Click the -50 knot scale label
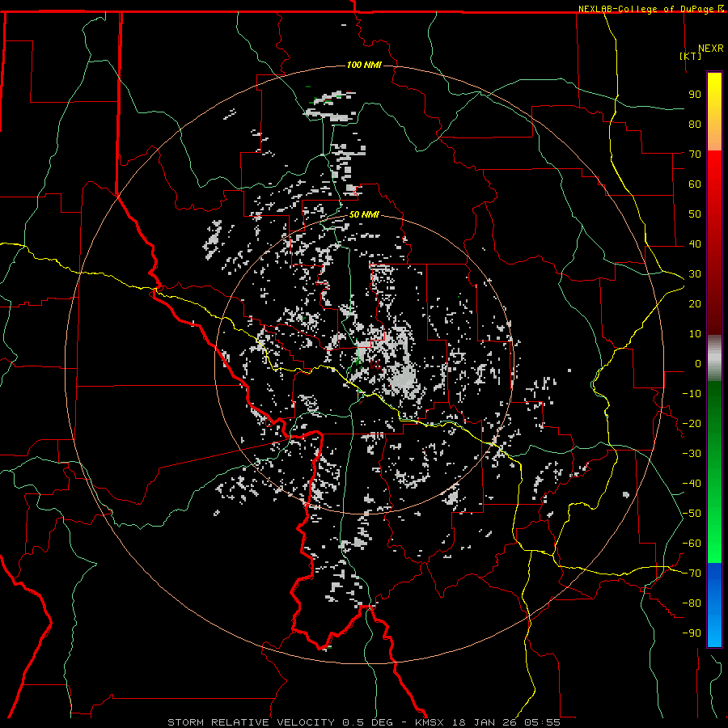This screenshot has width=728, height=728. point(692,514)
